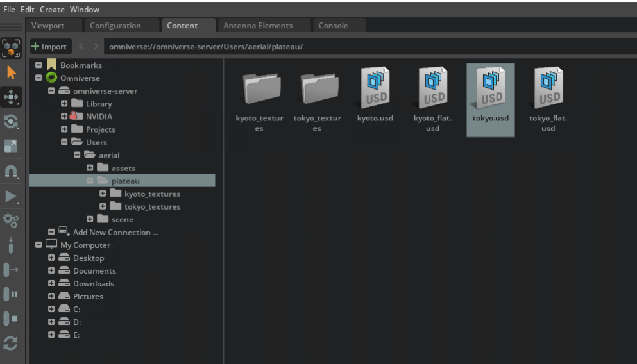This screenshot has height=364, width=637.
Task: Click Add New Connection
Action: pyautogui.click(x=115, y=233)
